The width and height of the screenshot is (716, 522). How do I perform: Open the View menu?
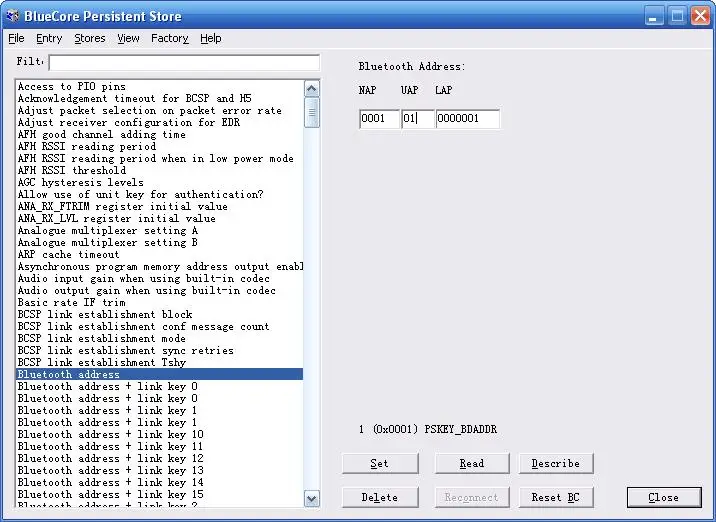128,38
